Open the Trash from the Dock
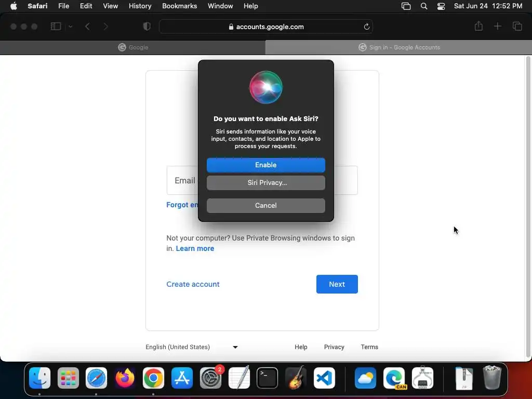The image size is (532, 399). pyautogui.click(x=492, y=378)
